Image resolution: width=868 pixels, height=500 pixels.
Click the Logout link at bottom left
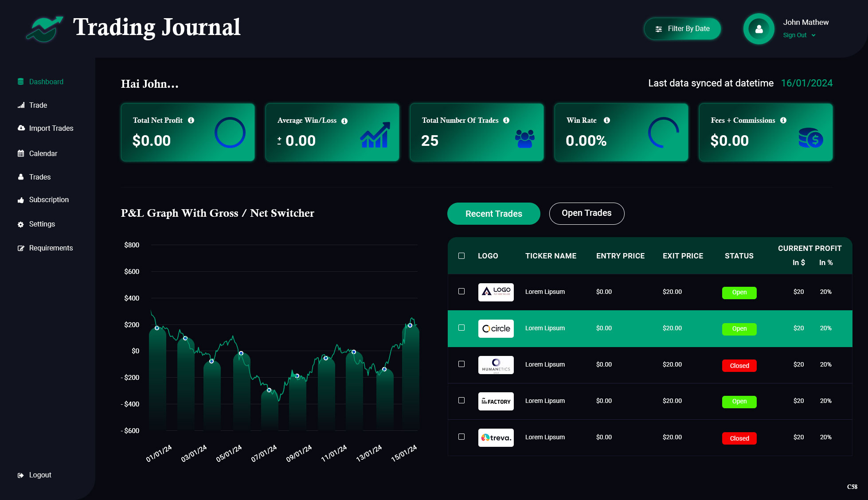[x=40, y=475]
